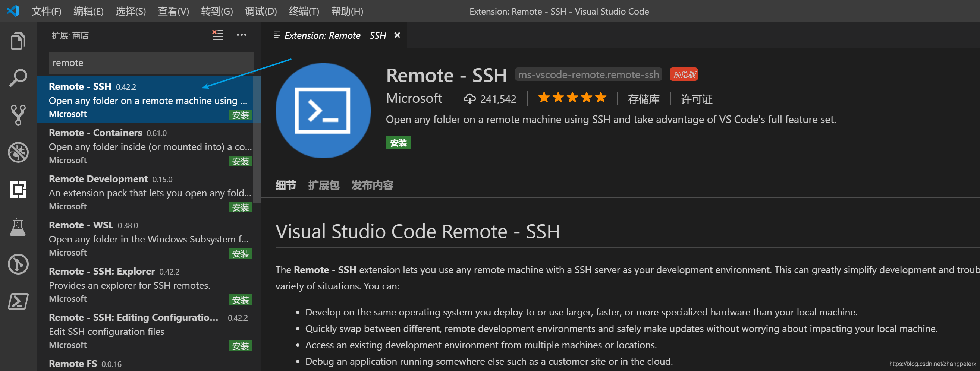Switch to the 扩展包 tab
This screenshot has height=371, width=980.
coord(323,185)
